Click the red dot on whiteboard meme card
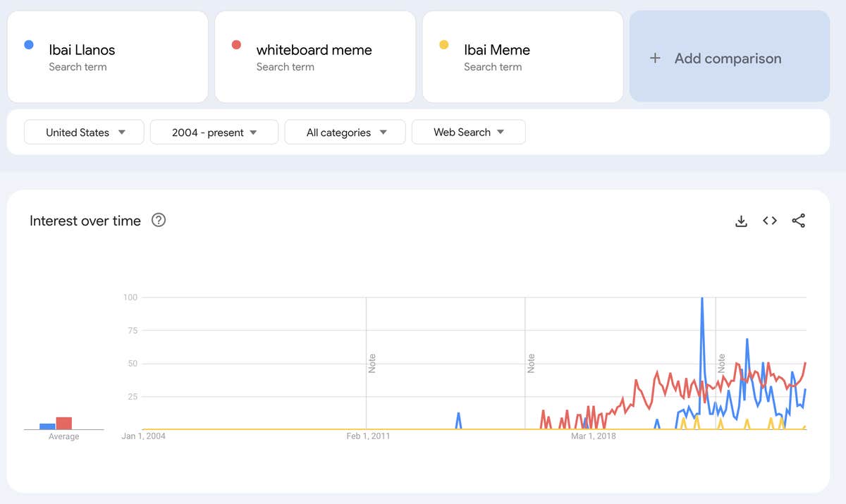 click(235, 44)
